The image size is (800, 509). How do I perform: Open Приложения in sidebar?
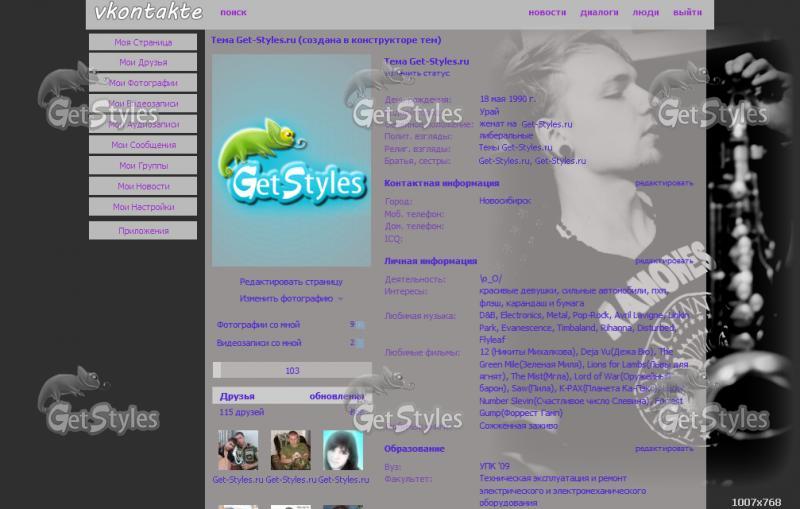(143, 231)
